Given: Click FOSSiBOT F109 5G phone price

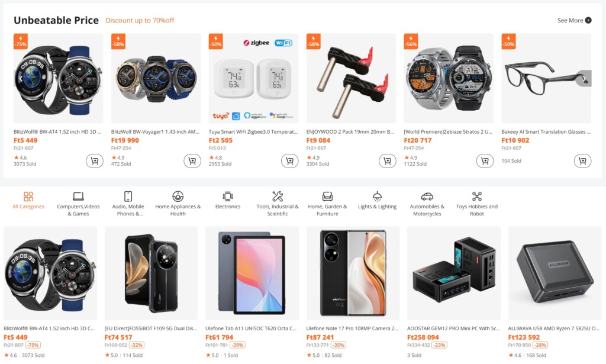Looking at the screenshot, I should [x=119, y=337].
